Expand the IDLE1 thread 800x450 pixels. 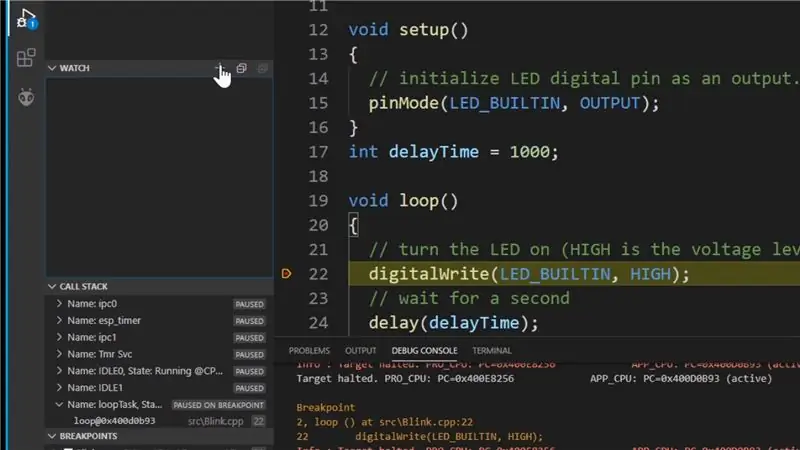59,388
